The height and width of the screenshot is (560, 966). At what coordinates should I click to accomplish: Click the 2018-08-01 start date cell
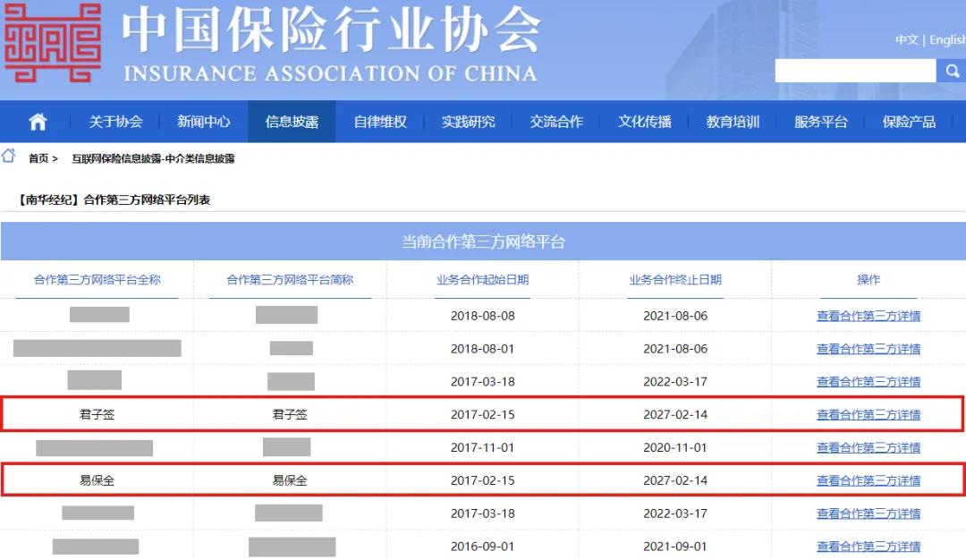point(482,349)
